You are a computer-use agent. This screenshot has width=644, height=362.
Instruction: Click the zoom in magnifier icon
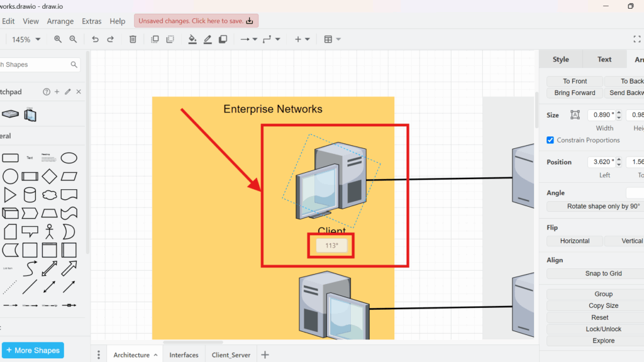click(58, 39)
